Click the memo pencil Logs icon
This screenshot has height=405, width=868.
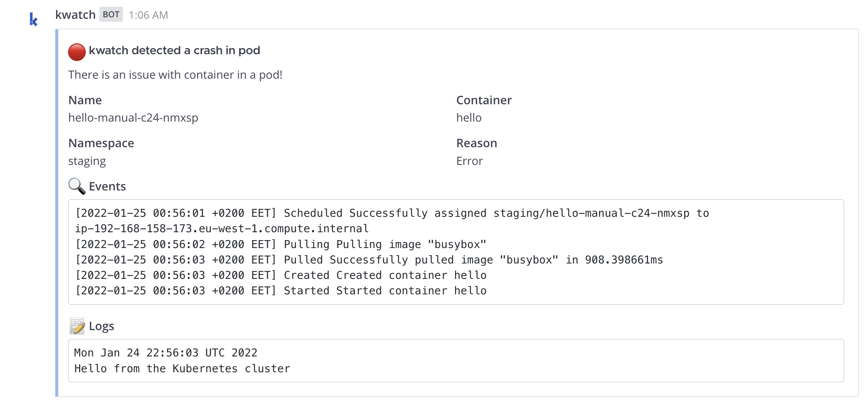point(77,326)
